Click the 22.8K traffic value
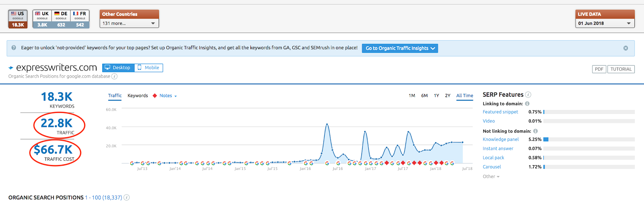644x203 pixels. point(57,123)
